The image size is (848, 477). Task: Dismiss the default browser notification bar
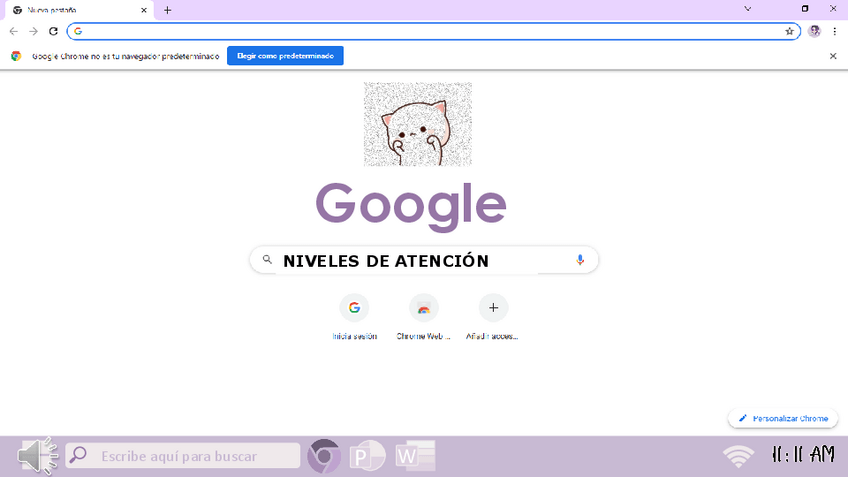(x=833, y=56)
